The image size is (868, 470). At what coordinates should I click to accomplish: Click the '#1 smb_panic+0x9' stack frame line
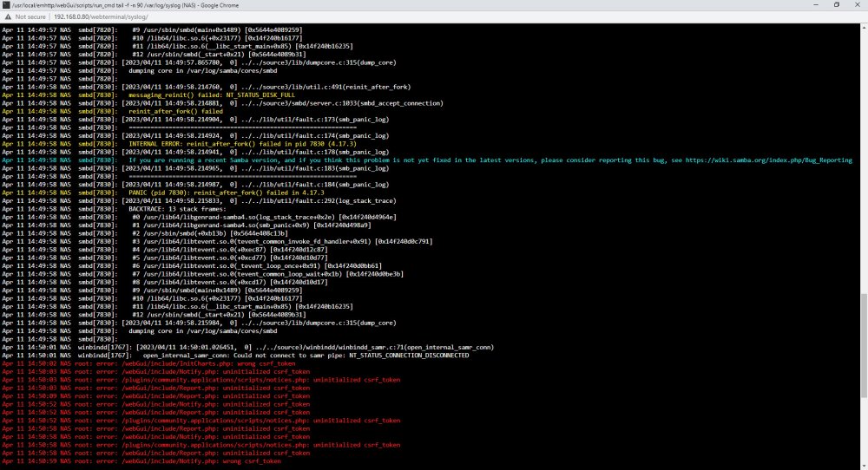coord(187,225)
